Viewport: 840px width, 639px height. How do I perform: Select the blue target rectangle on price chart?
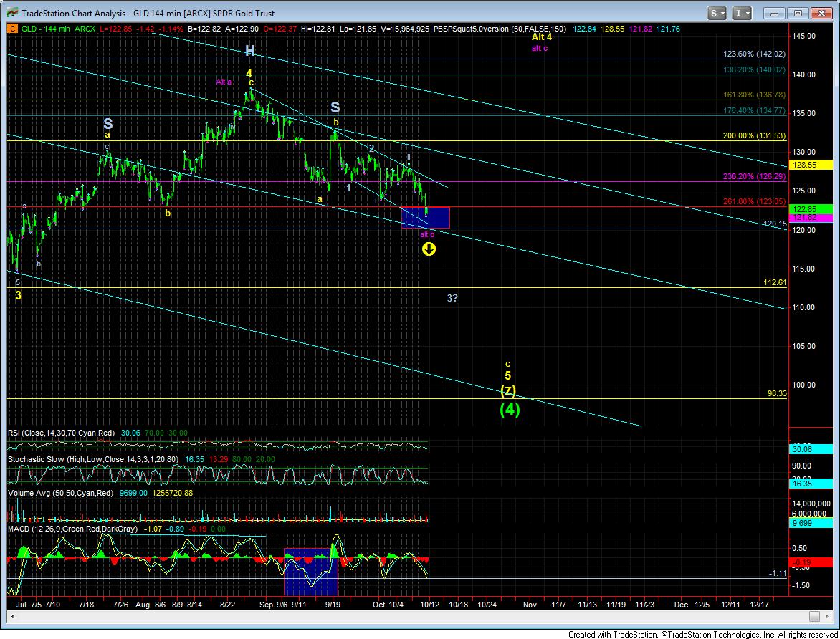coord(426,218)
